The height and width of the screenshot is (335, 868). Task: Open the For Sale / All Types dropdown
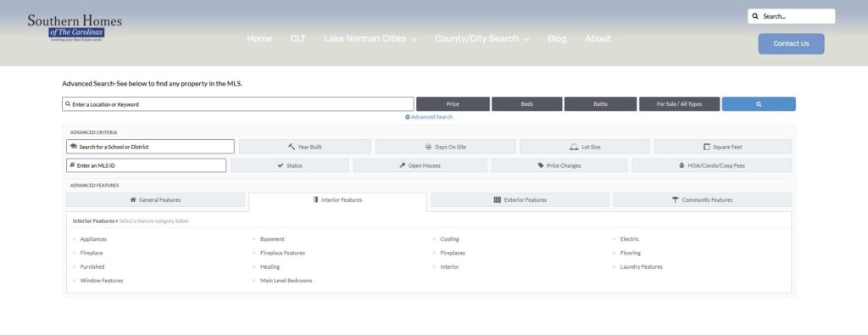[x=679, y=104]
